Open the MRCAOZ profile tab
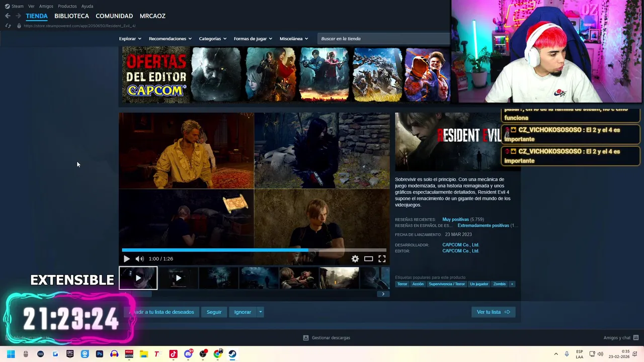The image size is (644, 362). pos(152,16)
